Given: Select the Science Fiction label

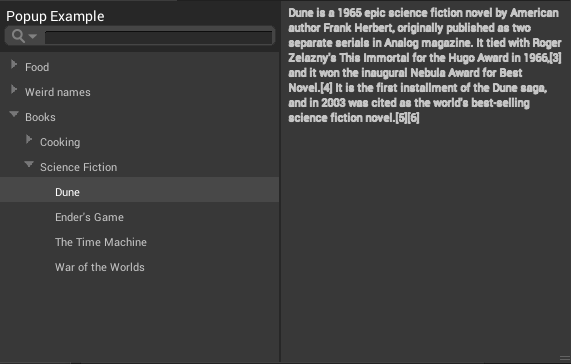Looking at the screenshot, I should tap(78, 167).
